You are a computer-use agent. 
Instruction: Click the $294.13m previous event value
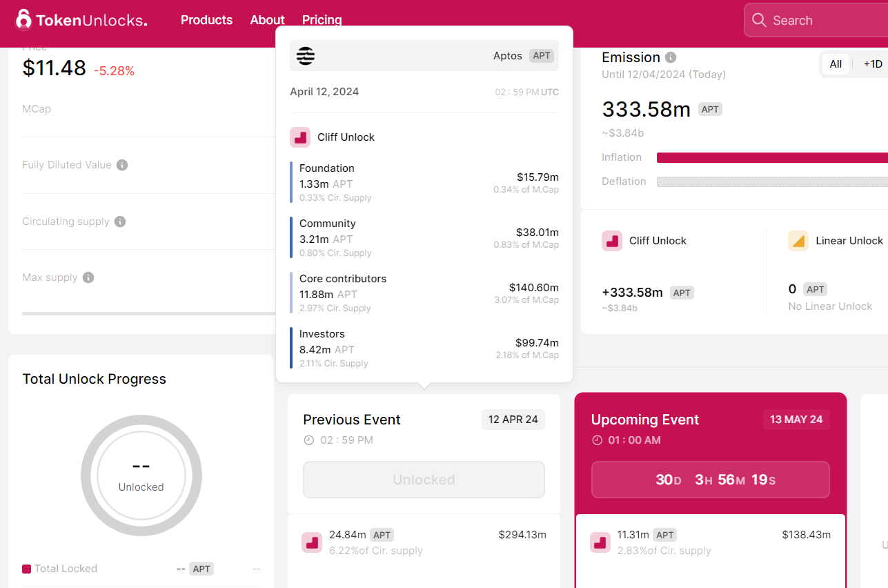[x=522, y=535]
